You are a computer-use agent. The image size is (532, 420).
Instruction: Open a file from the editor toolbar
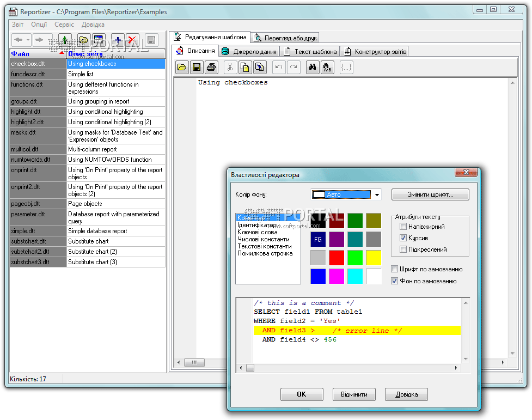pos(182,67)
